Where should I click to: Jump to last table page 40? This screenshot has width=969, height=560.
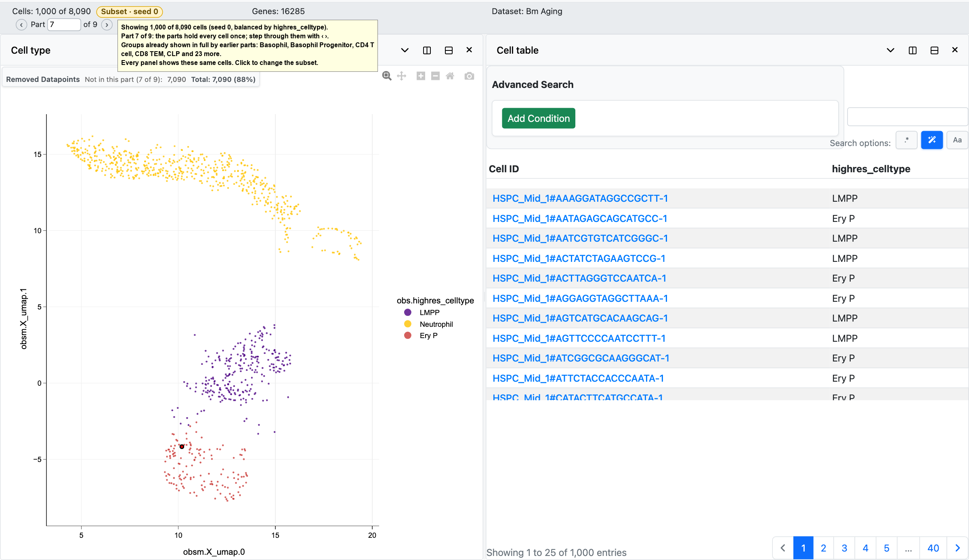[933, 548]
